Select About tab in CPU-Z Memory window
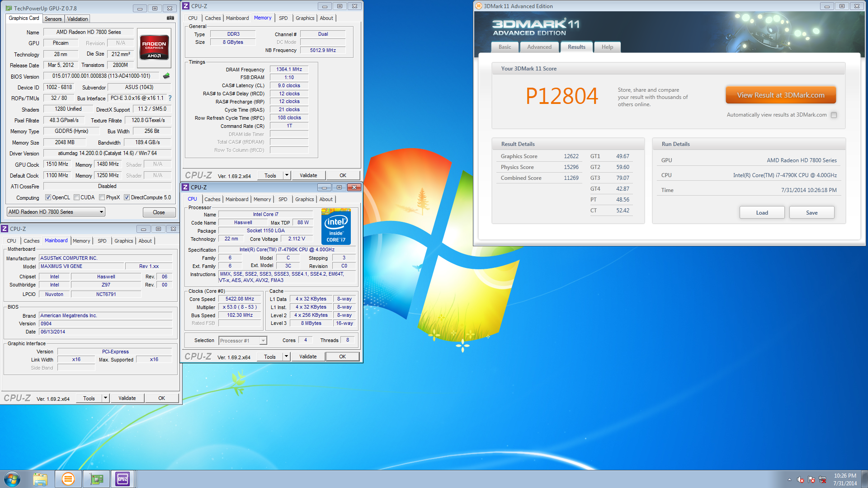This screenshot has width=868, height=488. [x=326, y=18]
